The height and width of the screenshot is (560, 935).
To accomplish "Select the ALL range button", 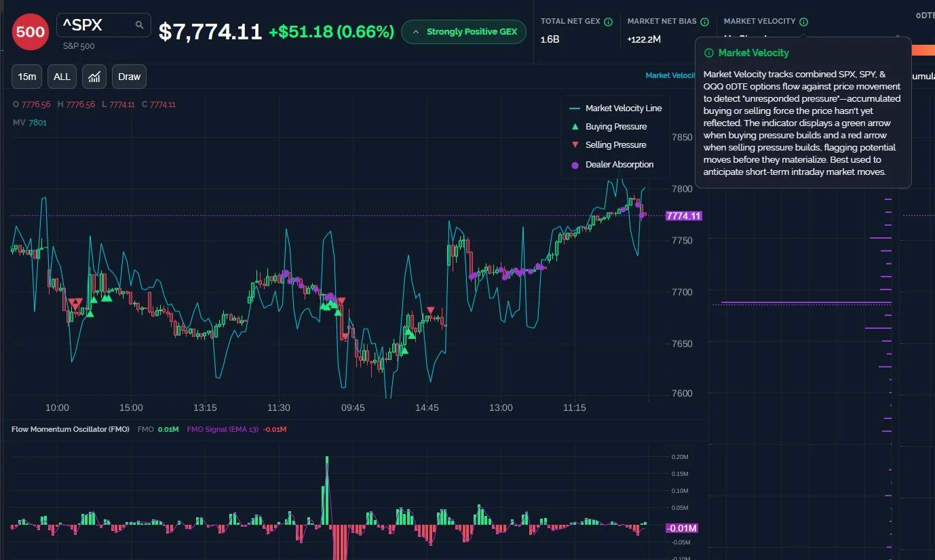I will (62, 77).
